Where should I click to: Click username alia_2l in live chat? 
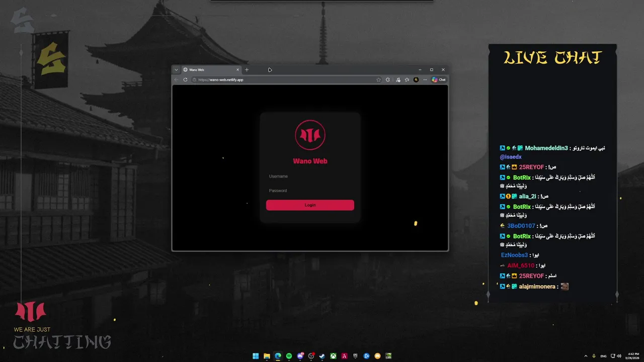pyautogui.click(x=527, y=197)
